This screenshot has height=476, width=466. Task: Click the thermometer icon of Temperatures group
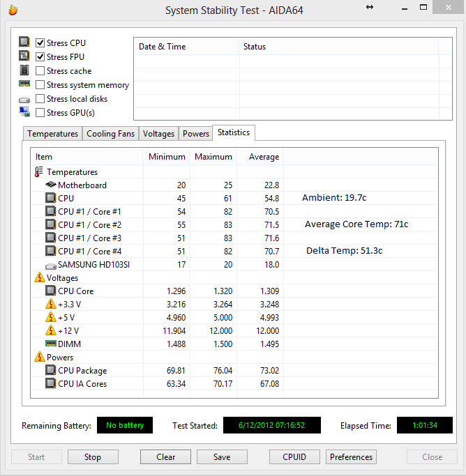[38, 172]
